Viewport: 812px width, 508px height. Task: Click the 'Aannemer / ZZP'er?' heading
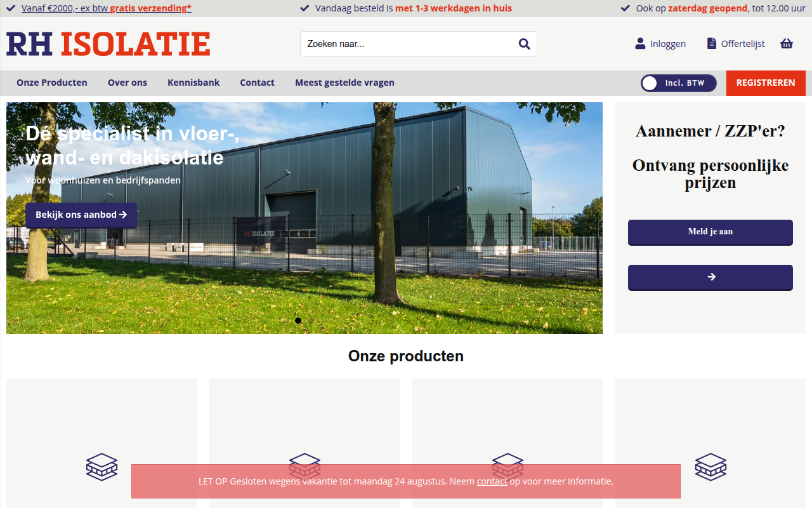tap(710, 131)
